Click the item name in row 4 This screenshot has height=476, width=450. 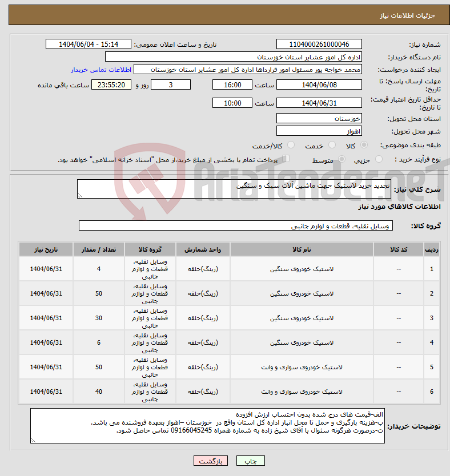(x=302, y=343)
